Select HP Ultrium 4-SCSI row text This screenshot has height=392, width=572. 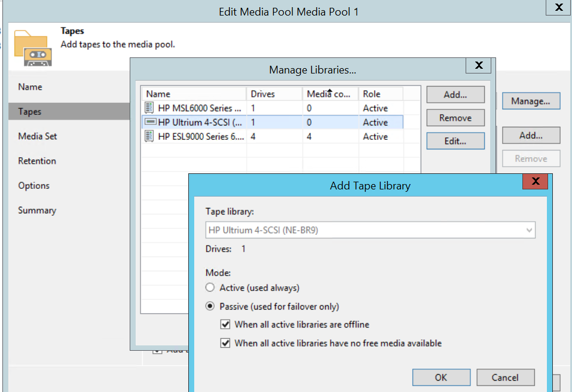point(200,122)
